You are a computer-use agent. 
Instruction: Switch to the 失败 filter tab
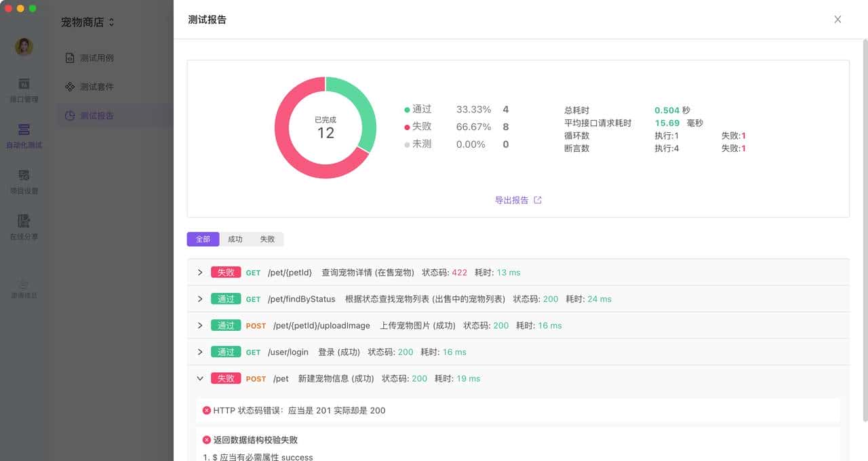[267, 239]
